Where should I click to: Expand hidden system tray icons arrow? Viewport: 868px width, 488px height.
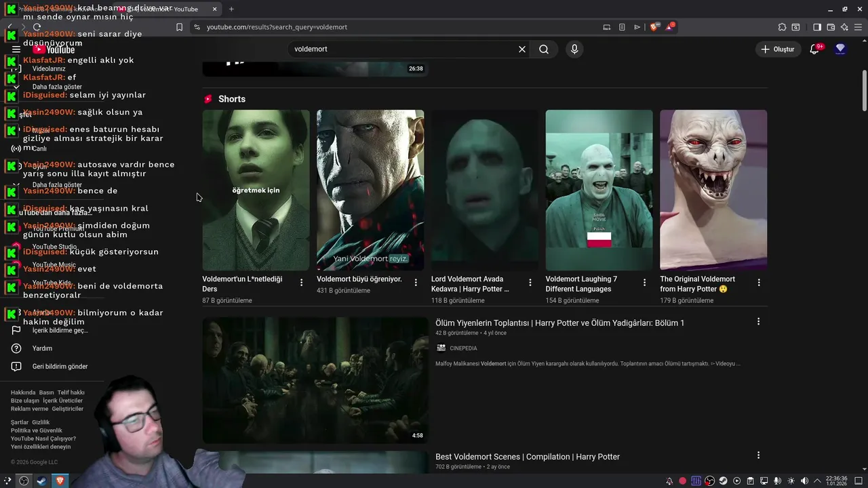[x=816, y=481]
